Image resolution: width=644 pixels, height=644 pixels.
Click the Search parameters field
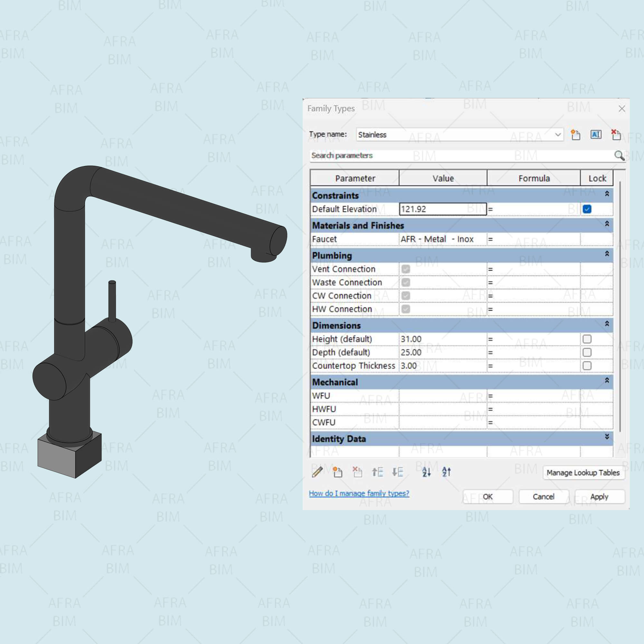pos(460,156)
